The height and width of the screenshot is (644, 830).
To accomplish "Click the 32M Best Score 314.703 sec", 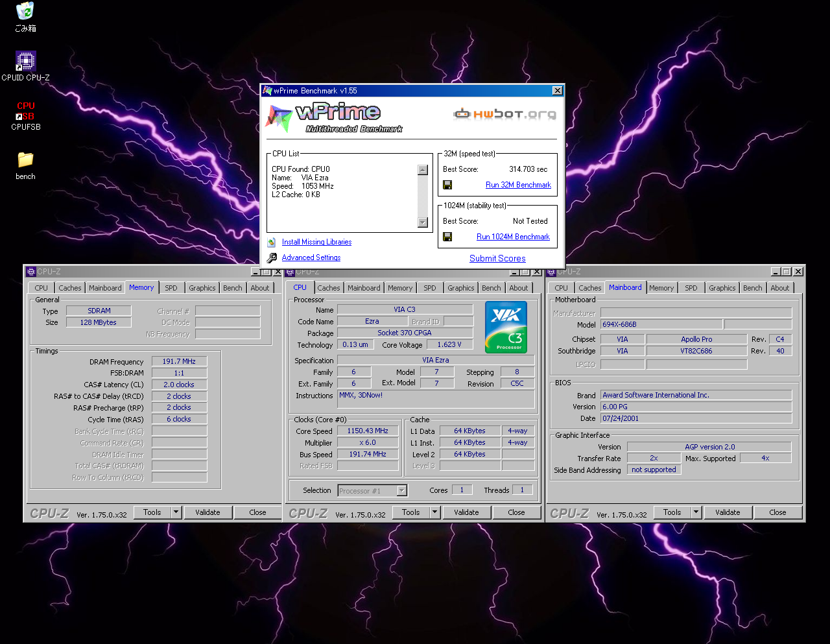I will [528, 169].
